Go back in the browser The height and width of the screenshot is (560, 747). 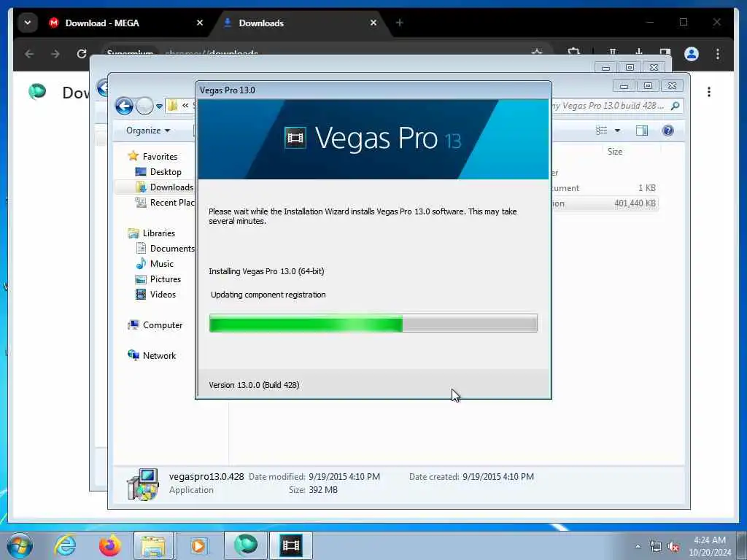[29, 54]
